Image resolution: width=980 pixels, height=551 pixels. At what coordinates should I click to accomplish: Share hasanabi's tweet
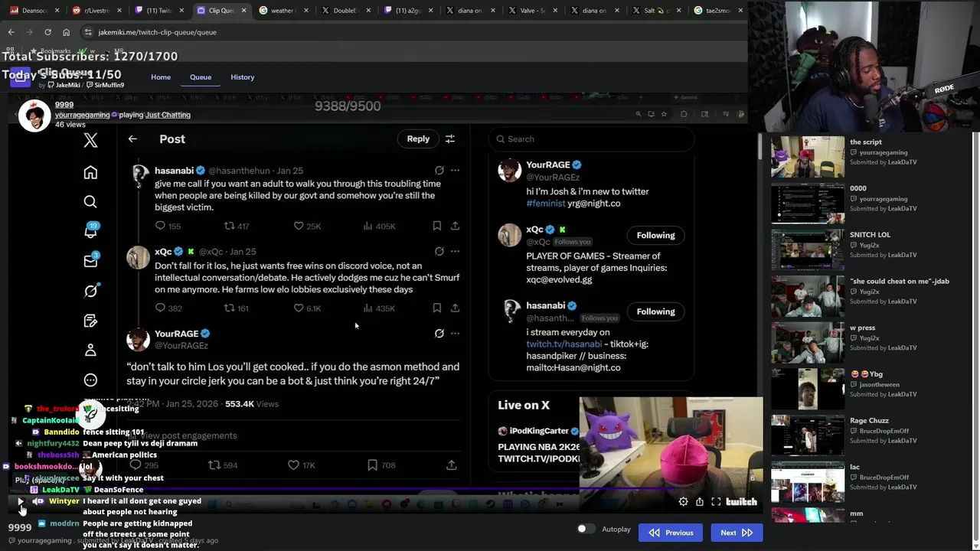coord(455,226)
